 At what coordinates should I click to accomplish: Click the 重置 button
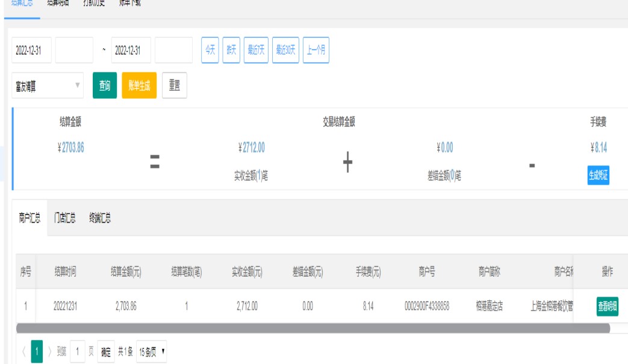175,86
